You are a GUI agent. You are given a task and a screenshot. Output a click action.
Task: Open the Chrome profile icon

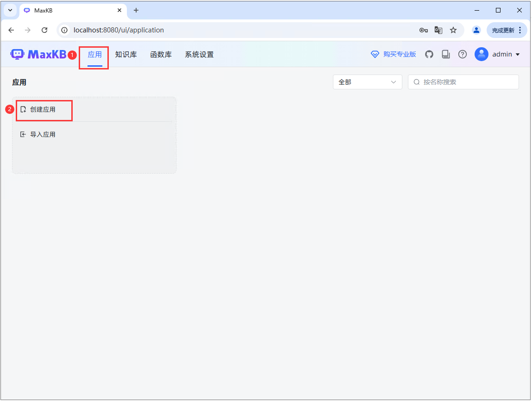476,30
